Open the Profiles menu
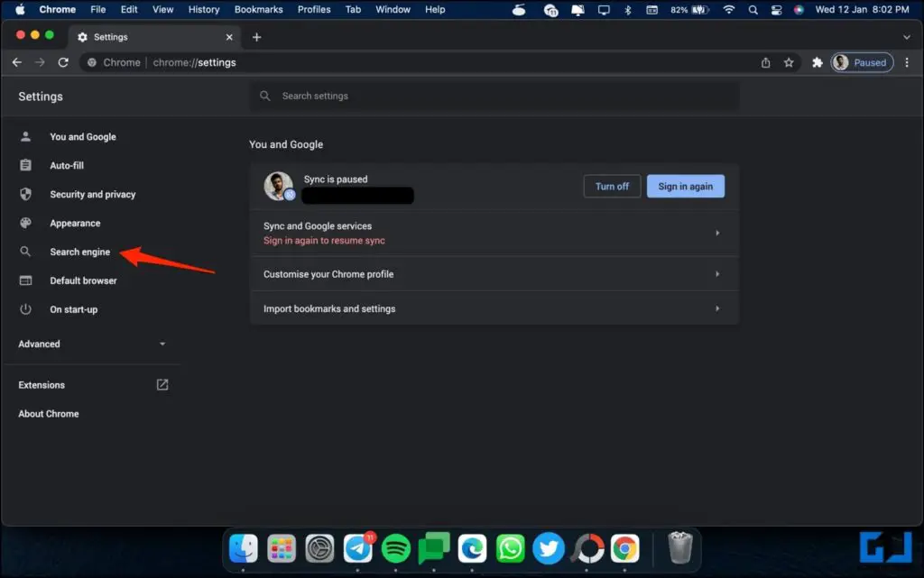The height and width of the screenshot is (578, 924). [314, 9]
